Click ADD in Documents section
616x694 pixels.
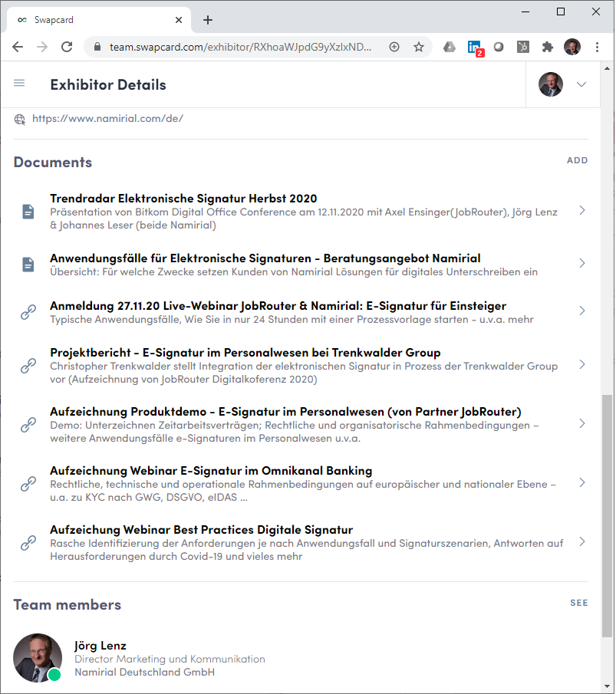pos(577,160)
